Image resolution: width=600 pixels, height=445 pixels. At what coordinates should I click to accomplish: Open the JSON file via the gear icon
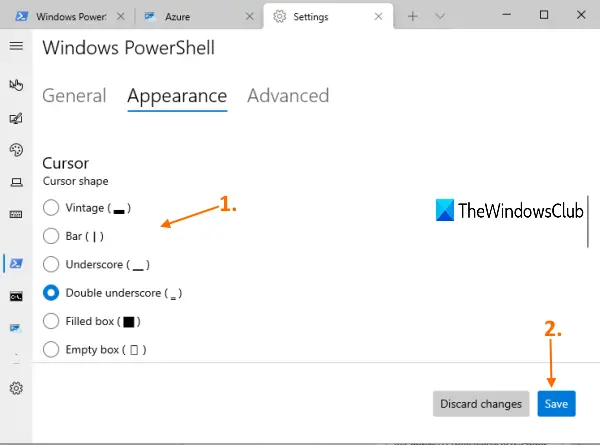click(x=16, y=388)
